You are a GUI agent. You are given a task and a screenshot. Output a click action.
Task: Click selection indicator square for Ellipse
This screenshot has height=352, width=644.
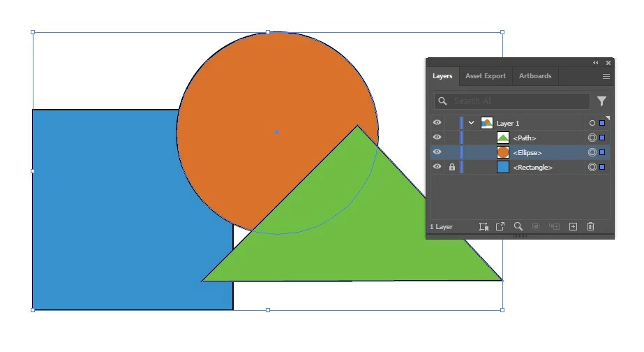pos(602,152)
